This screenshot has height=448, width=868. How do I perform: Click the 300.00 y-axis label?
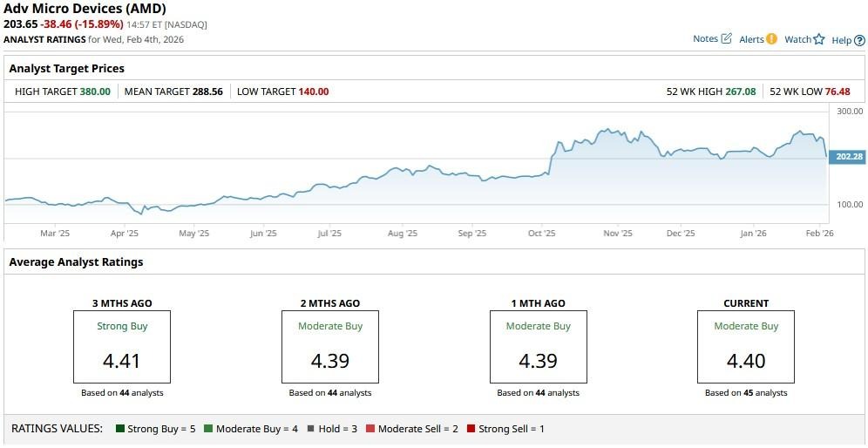point(851,111)
